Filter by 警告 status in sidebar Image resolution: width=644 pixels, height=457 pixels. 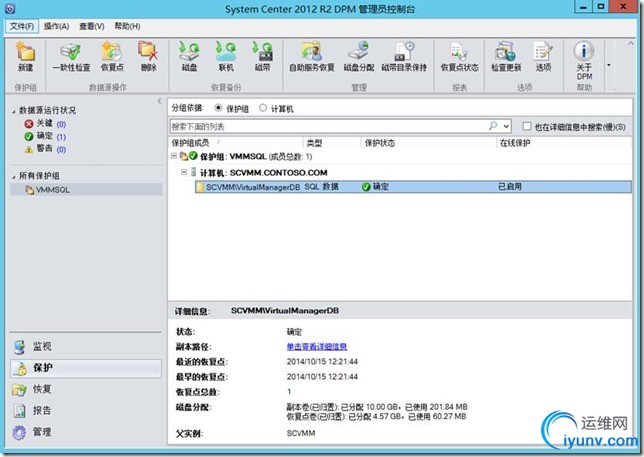click(x=45, y=149)
